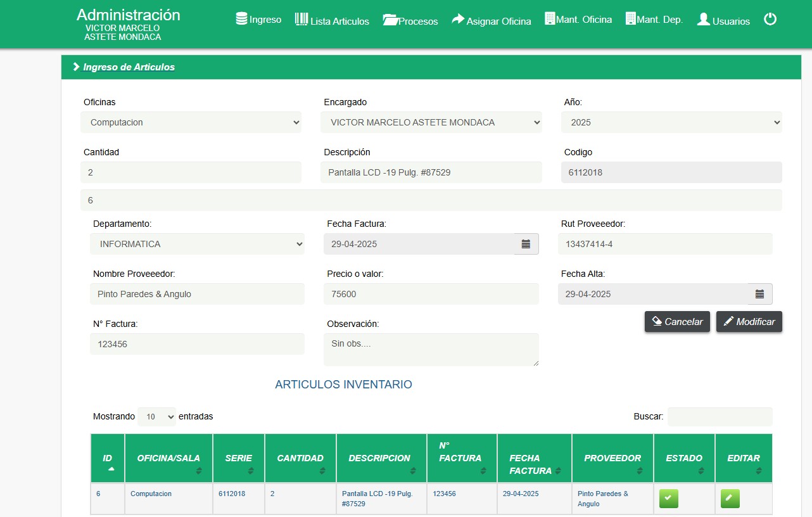Click table cell 'Pinto Paredes & Angulo'
The height and width of the screenshot is (517, 812).
[612, 499]
